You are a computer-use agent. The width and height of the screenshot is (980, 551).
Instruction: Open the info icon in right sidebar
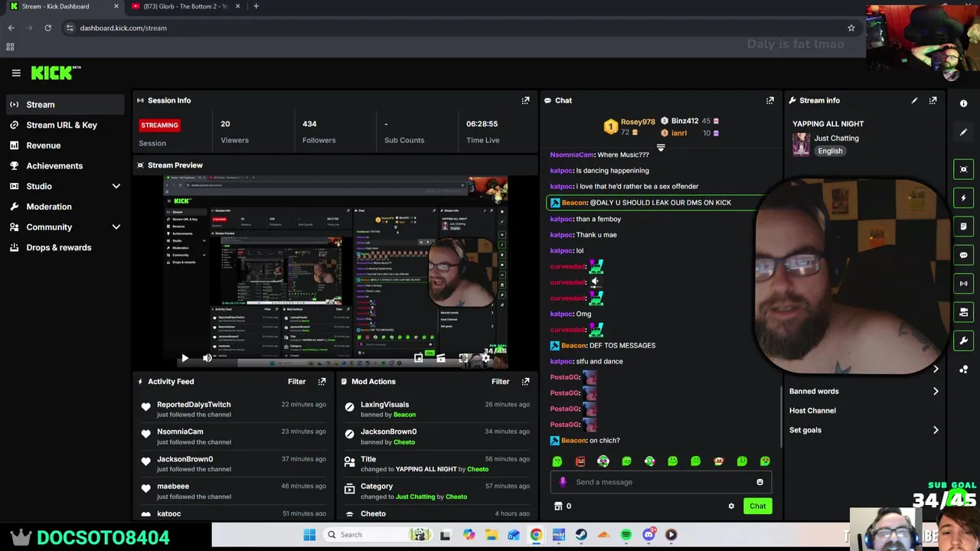[964, 103]
